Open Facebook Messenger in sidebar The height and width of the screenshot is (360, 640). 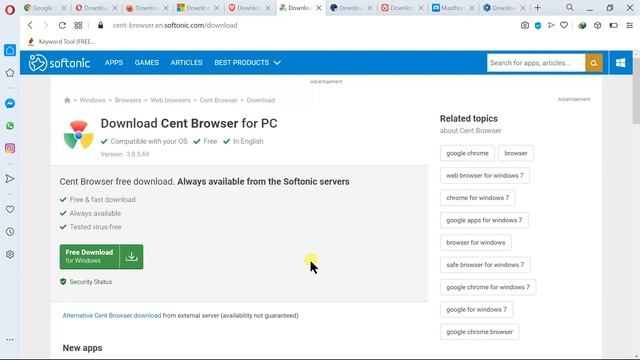click(10, 103)
